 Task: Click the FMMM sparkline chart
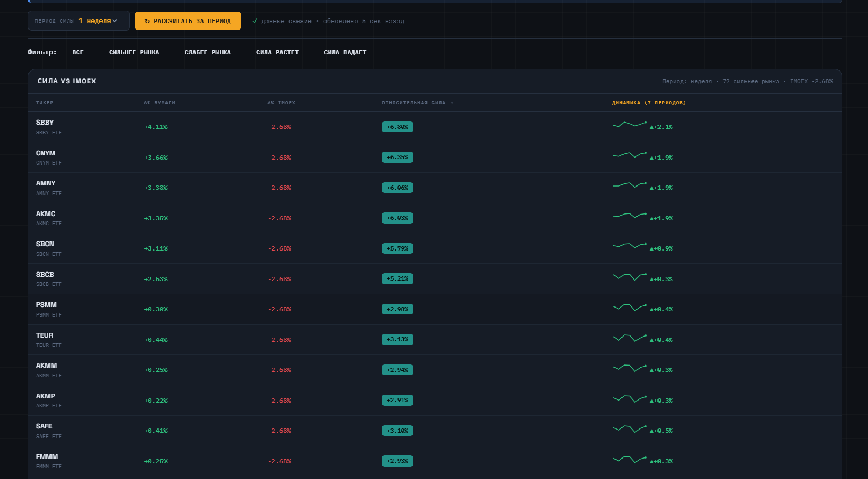(630, 459)
